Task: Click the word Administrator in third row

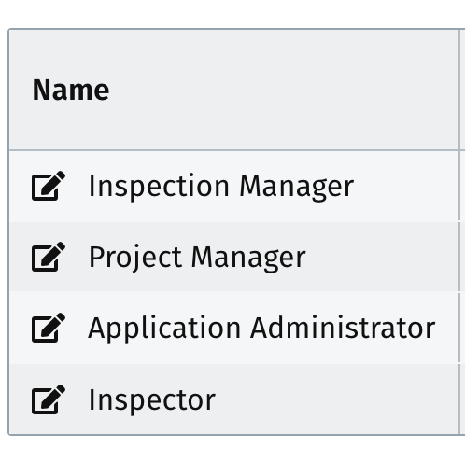Action: point(343,328)
